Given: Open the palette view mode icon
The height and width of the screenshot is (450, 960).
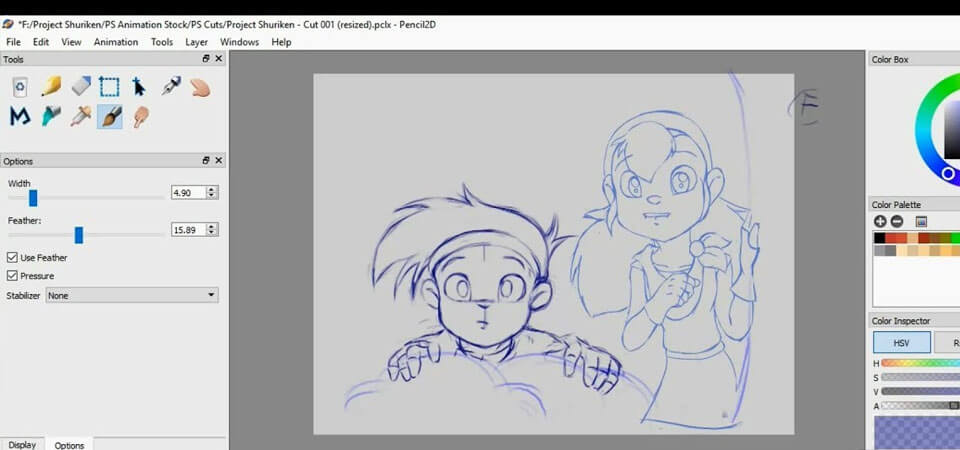Looking at the screenshot, I should (x=921, y=222).
